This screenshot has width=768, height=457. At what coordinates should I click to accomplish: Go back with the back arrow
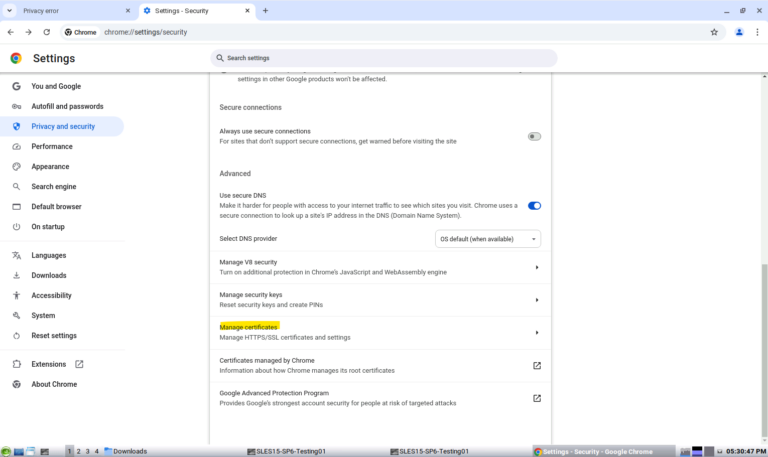pos(11,32)
